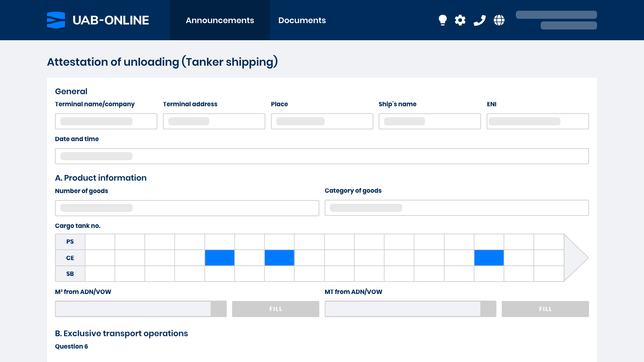
Task: Open the settings gear icon
Action: [x=460, y=20]
